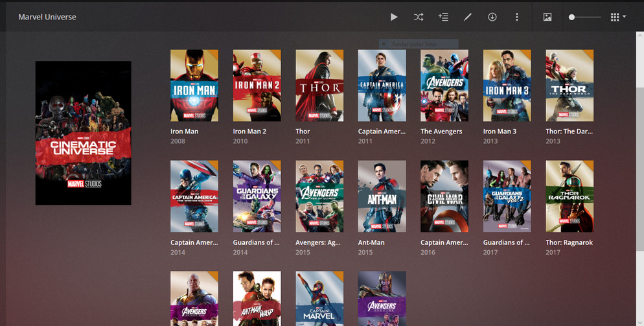Open the Iron Man 2 poster
The width and height of the screenshot is (644, 326).
click(x=257, y=86)
